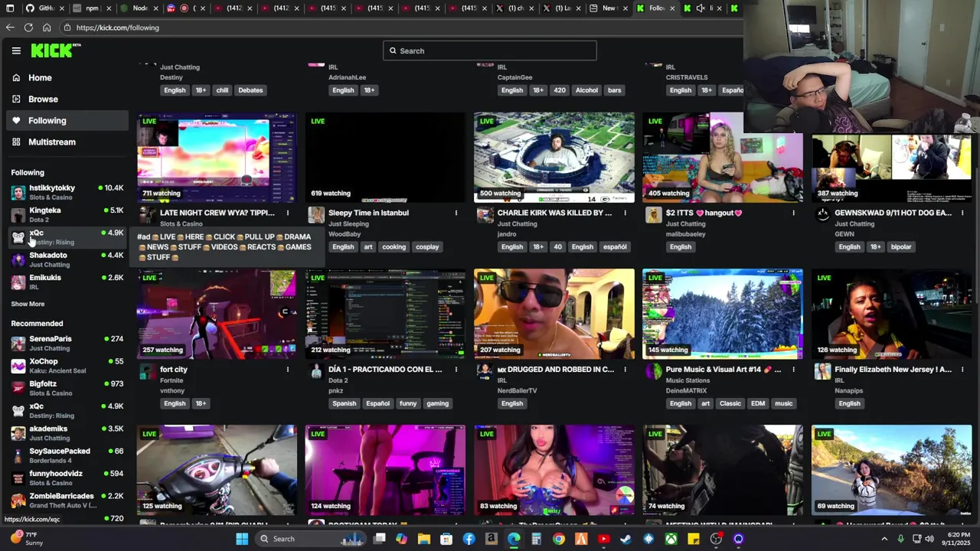Open options menu for Pure Music & Visual Art
This screenshot has height=551, width=980.
click(x=793, y=370)
